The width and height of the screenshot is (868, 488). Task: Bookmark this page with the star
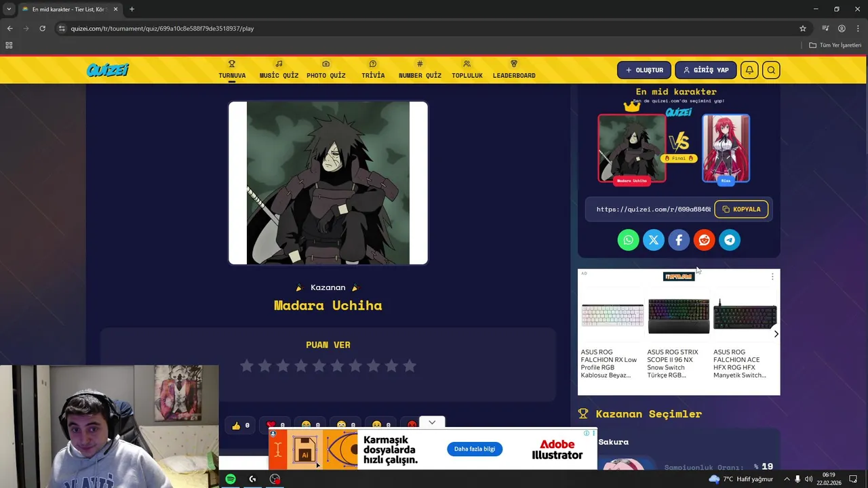803,28
